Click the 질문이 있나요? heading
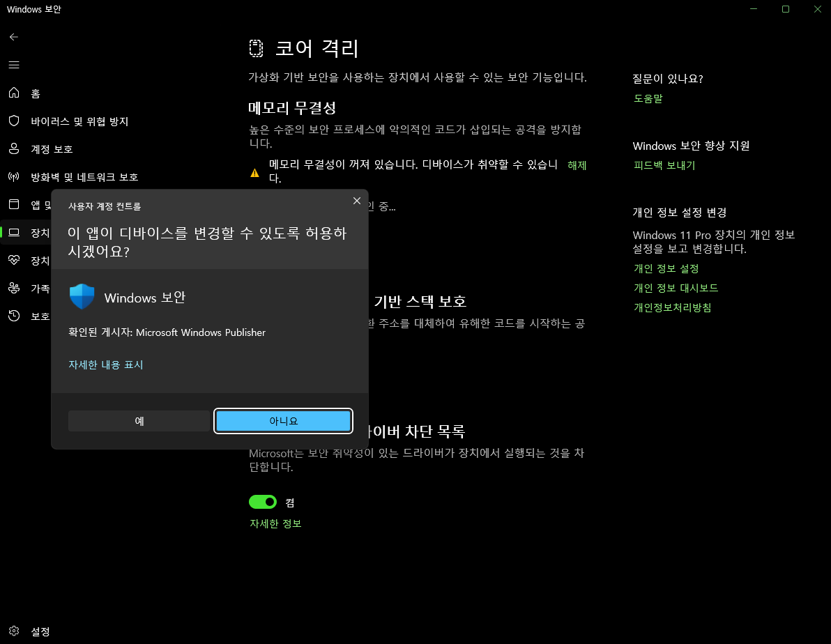 (x=668, y=79)
